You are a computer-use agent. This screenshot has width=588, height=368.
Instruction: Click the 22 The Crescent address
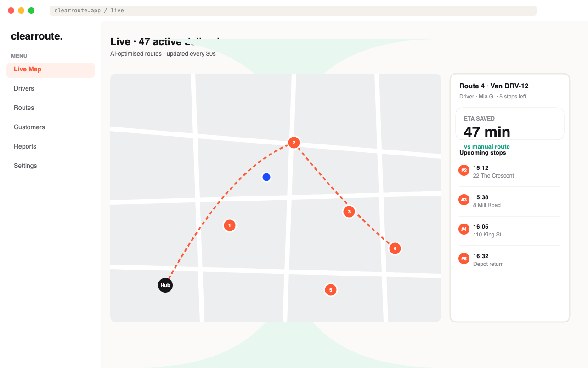[x=493, y=176]
